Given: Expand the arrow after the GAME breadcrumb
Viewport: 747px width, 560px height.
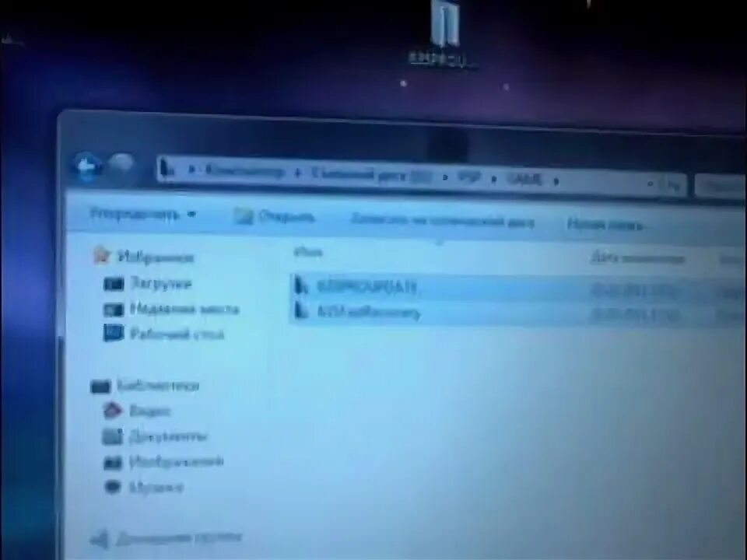Looking at the screenshot, I should tap(556, 180).
